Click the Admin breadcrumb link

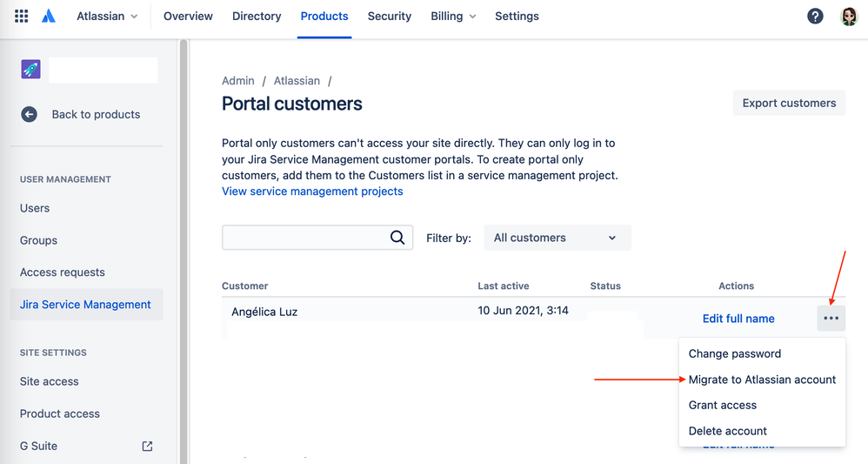coord(238,81)
